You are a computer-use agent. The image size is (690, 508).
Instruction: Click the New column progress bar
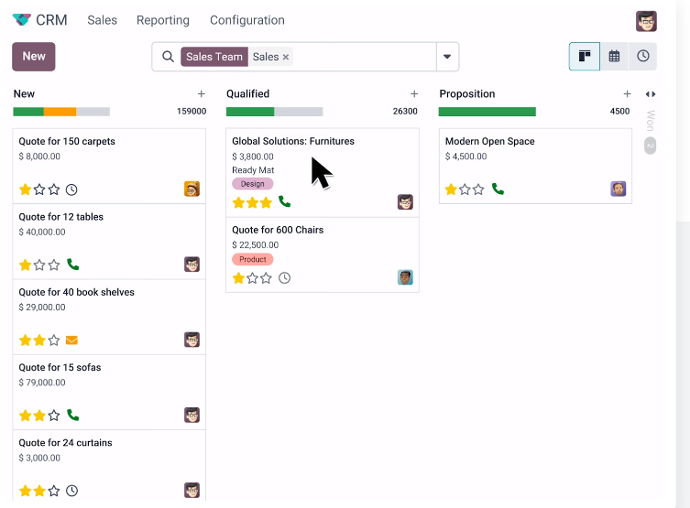61,112
